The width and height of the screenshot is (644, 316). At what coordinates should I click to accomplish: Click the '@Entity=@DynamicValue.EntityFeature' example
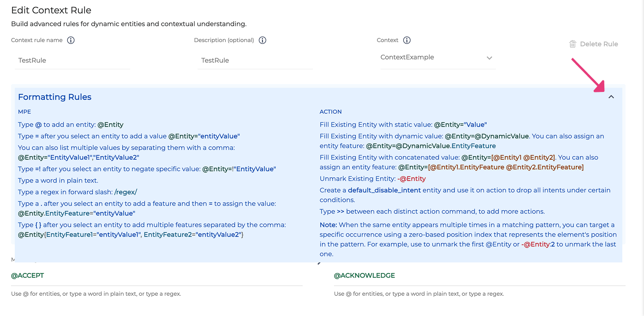click(x=431, y=146)
